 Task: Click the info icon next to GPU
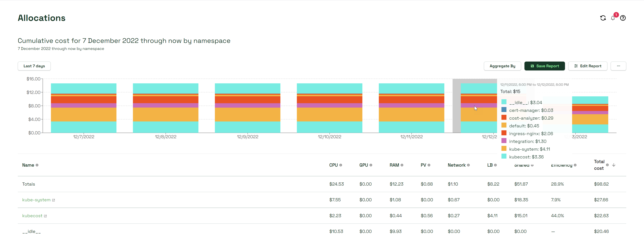[371, 165]
